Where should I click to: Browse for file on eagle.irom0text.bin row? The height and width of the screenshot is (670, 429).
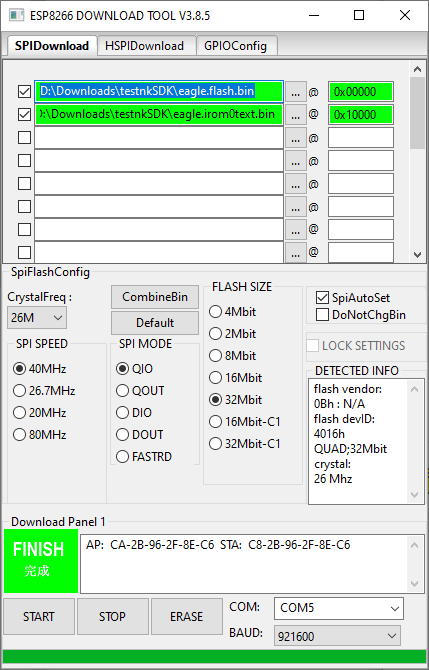296,115
